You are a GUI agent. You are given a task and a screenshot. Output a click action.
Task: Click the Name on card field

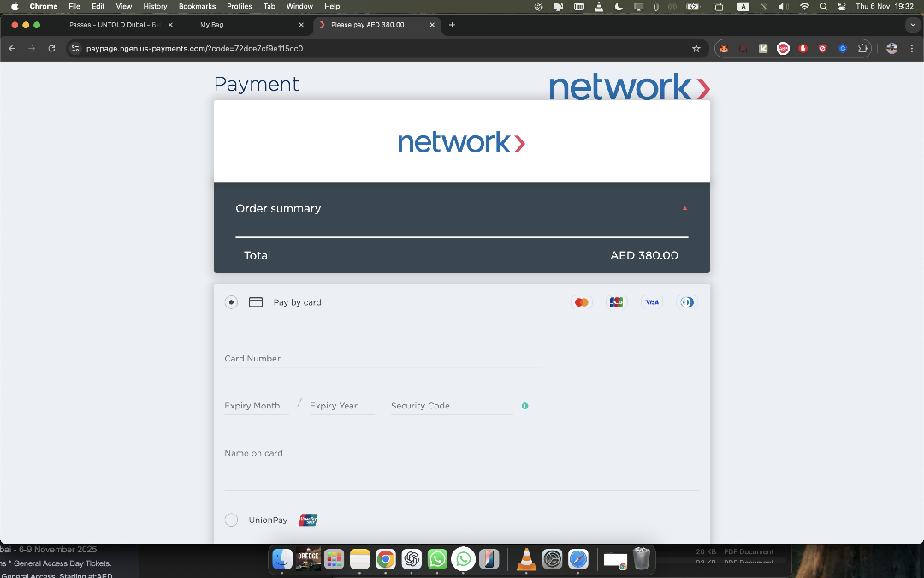point(382,453)
